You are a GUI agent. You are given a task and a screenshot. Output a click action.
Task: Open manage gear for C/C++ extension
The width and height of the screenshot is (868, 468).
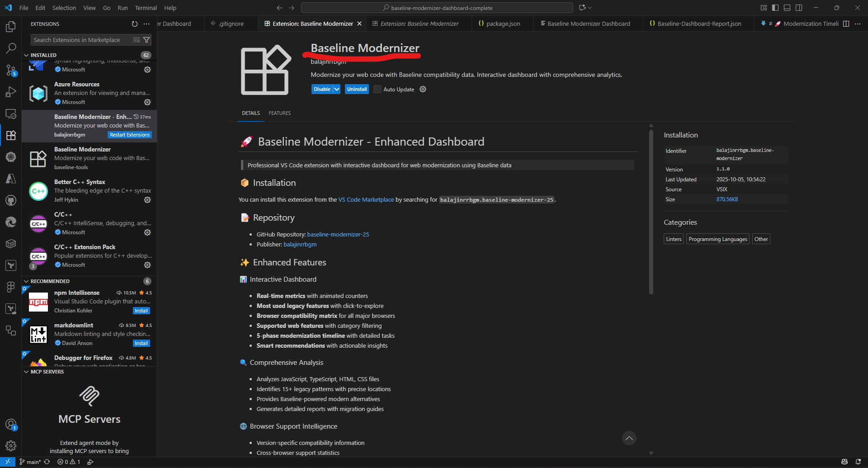click(147, 232)
